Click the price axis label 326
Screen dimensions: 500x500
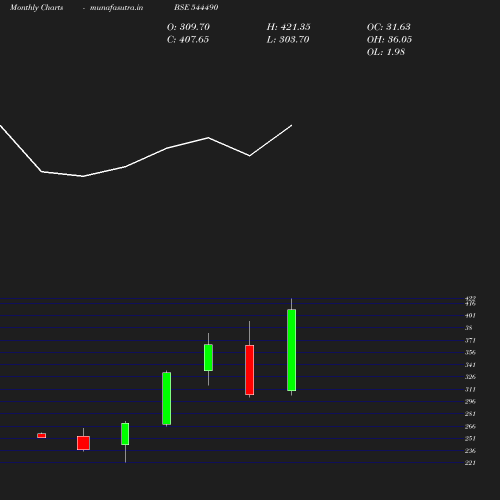tap(470, 377)
